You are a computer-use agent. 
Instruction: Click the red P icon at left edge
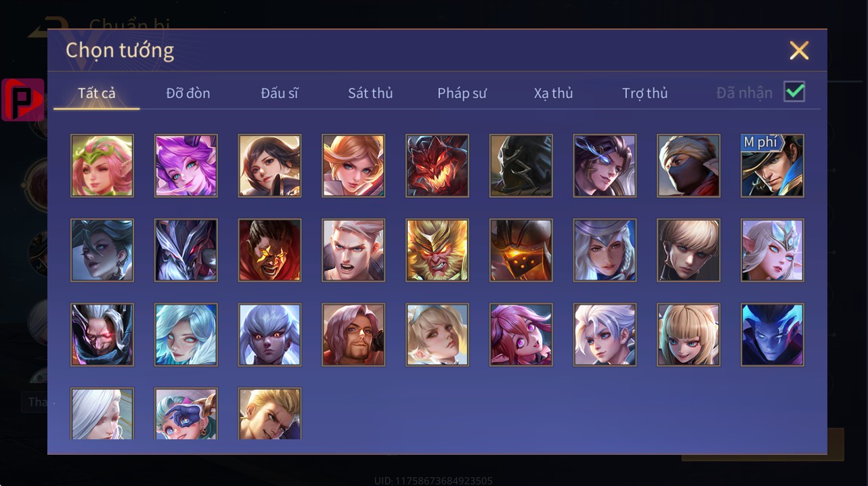click(x=23, y=100)
